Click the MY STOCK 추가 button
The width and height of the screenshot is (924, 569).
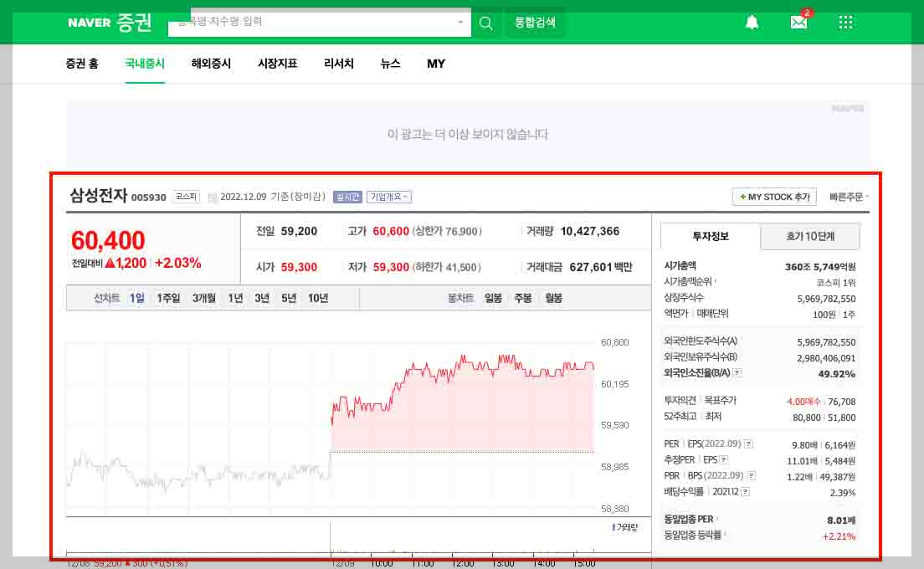coord(774,197)
